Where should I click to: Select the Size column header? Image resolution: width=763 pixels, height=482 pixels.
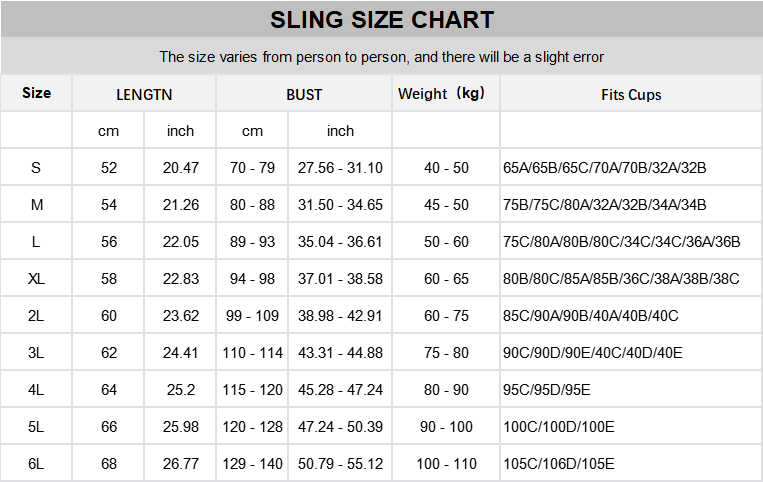pyautogui.click(x=36, y=93)
